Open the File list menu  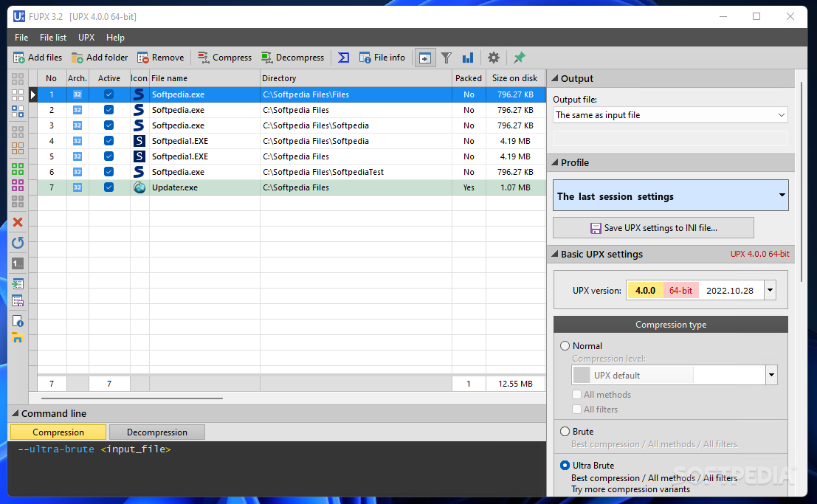coord(53,38)
